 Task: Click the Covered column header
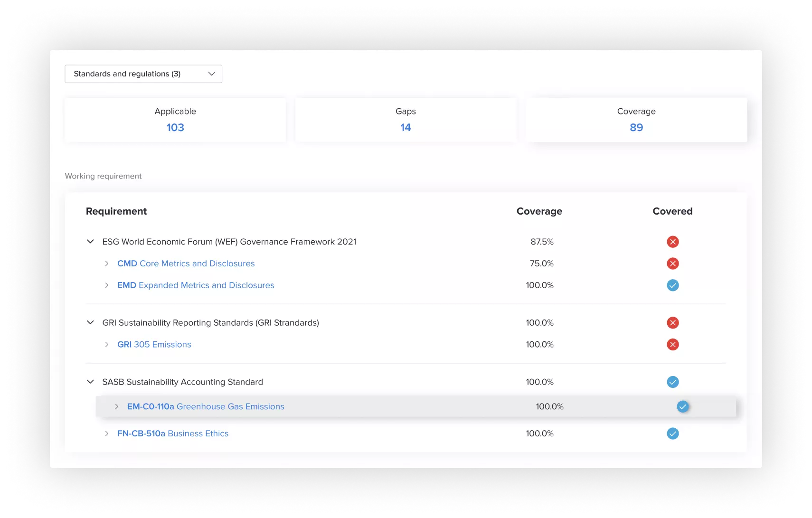tap(672, 211)
